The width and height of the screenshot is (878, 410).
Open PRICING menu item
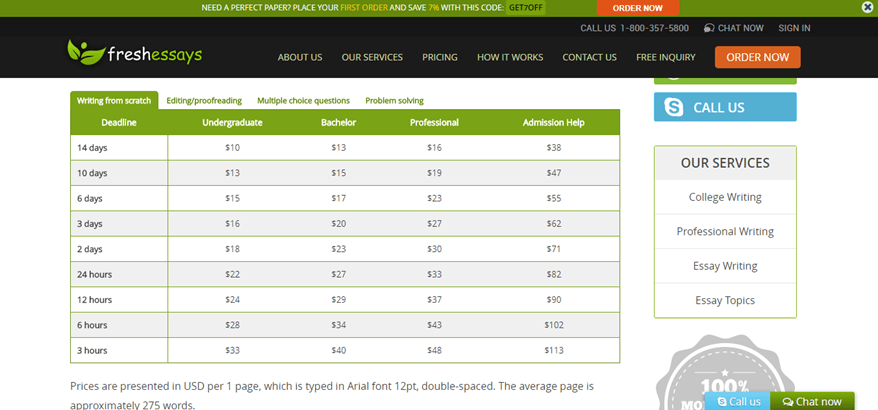440,57
